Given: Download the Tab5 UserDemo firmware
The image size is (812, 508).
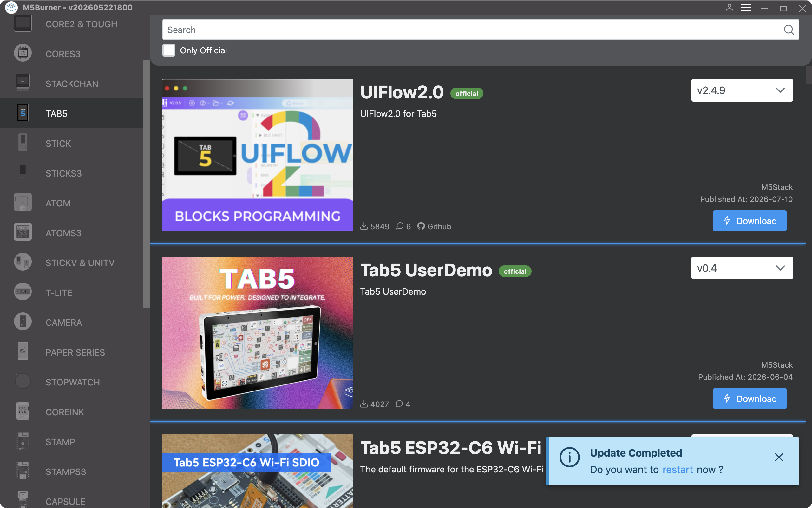Looking at the screenshot, I should (750, 398).
